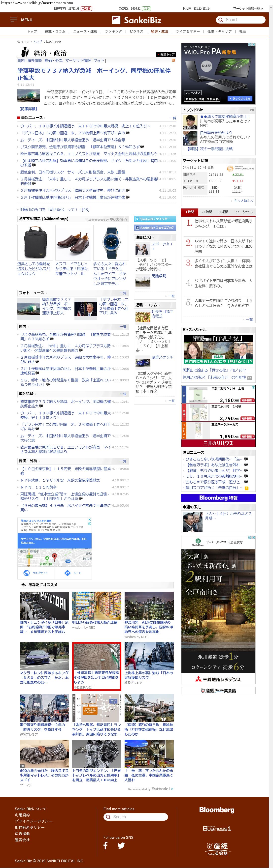This screenshot has height=868, width=273.
Task: Open the Bloomberg footer logo
Action: (x=217, y=810)
